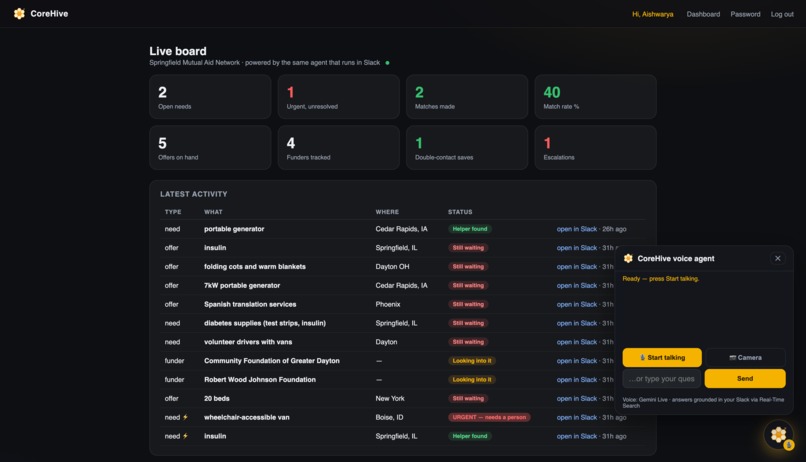The height and width of the screenshot is (462, 806).
Task: Open Robert Wood Johnson Foundation in Slack
Action: tap(577, 380)
